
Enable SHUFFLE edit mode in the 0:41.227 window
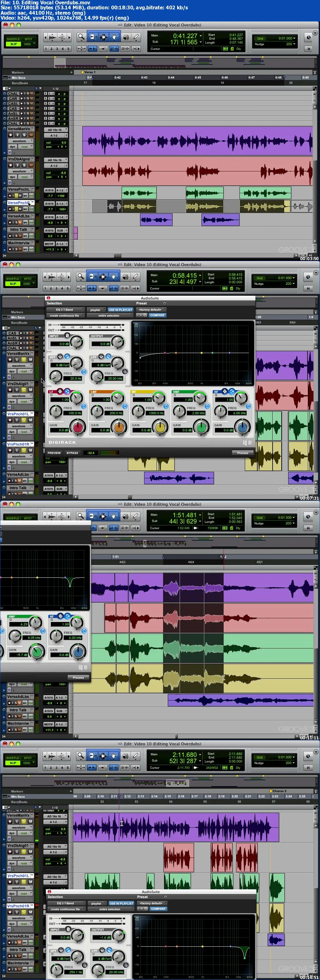(x=13, y=39)
